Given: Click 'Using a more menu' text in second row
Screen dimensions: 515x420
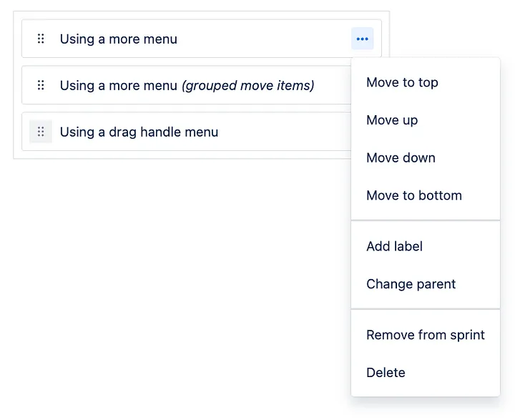Looking at the screenshot, I should (x=118, y=85).
